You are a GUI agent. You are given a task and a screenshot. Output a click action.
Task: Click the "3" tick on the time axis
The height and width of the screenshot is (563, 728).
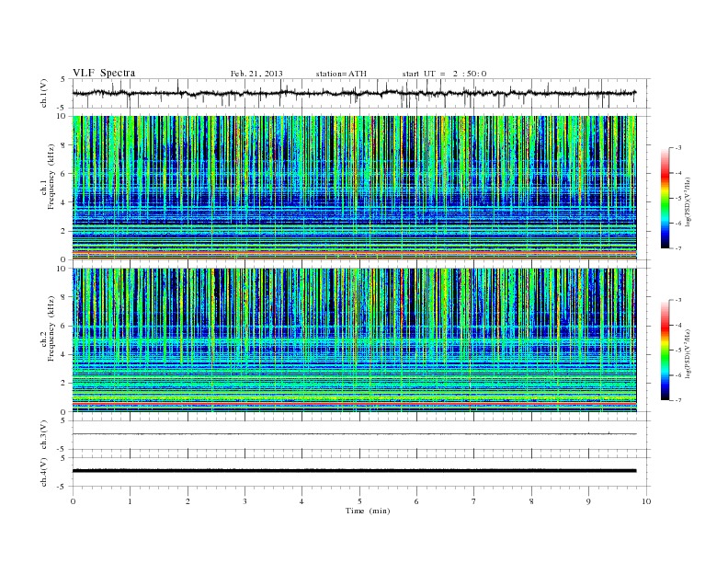click(245, 501)
